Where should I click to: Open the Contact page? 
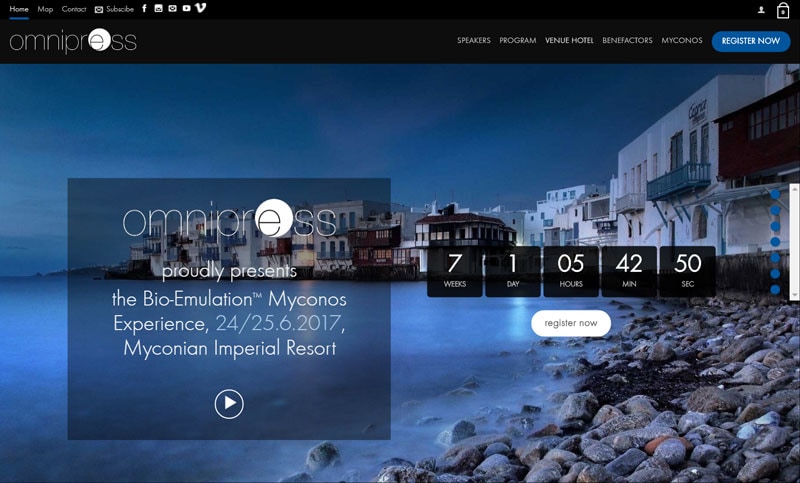74,9
